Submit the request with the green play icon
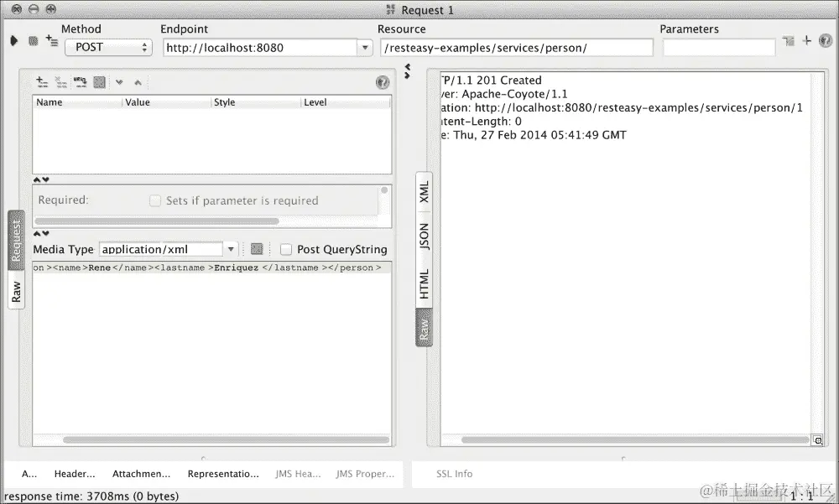Image resolution: width=839 pixels, height=504 pixels. (x=14, y=40)
